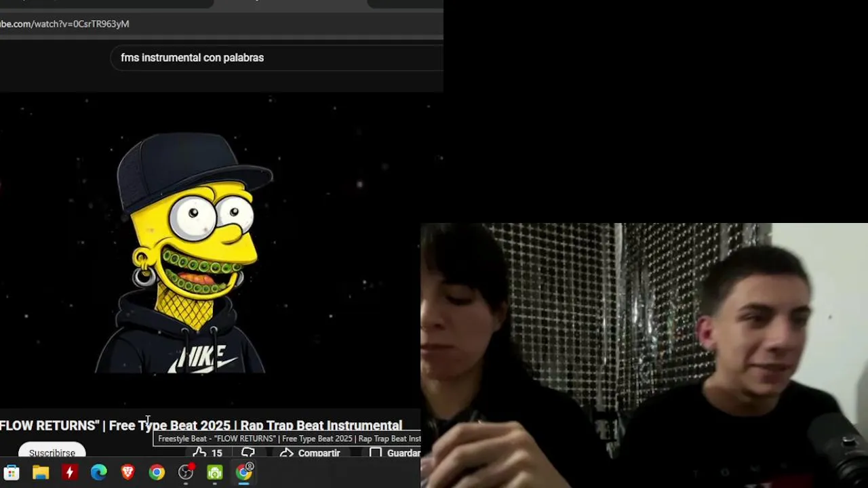
Task: Open the green Android app in the taskbar
Action: point(215,472)
